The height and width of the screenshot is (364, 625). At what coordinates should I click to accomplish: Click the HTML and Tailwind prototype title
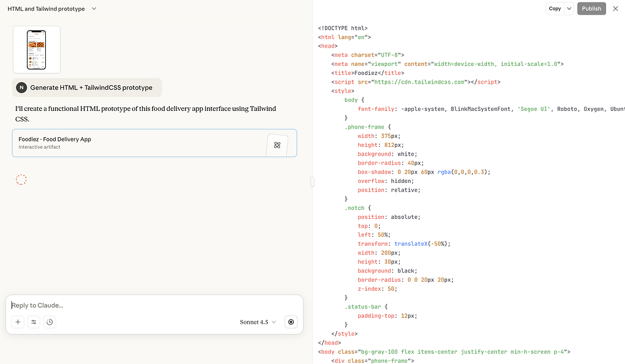click(46, 9)
